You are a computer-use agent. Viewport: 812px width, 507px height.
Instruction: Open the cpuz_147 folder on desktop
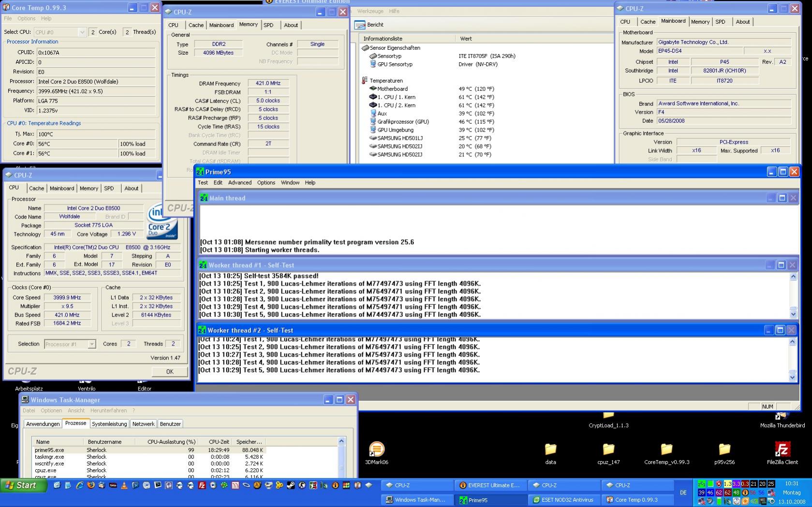pyautogui.click(x=608, y=449)
